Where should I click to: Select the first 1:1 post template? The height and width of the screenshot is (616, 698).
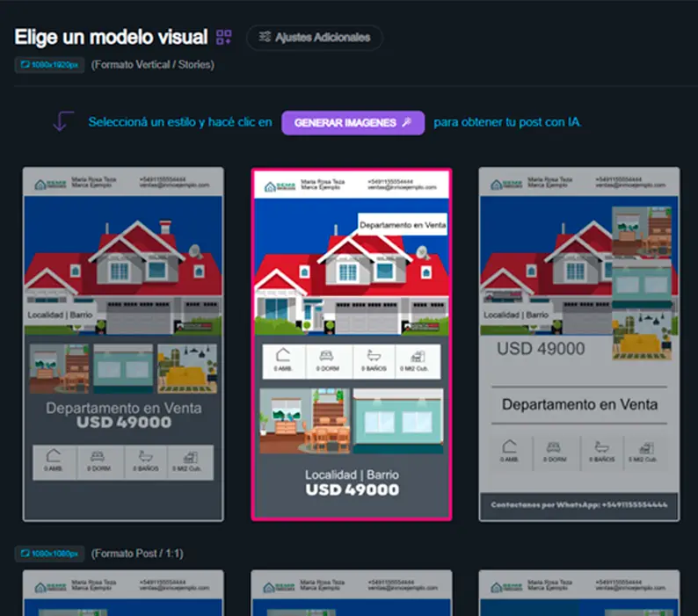pyautogui.click(x=123, y=593)
